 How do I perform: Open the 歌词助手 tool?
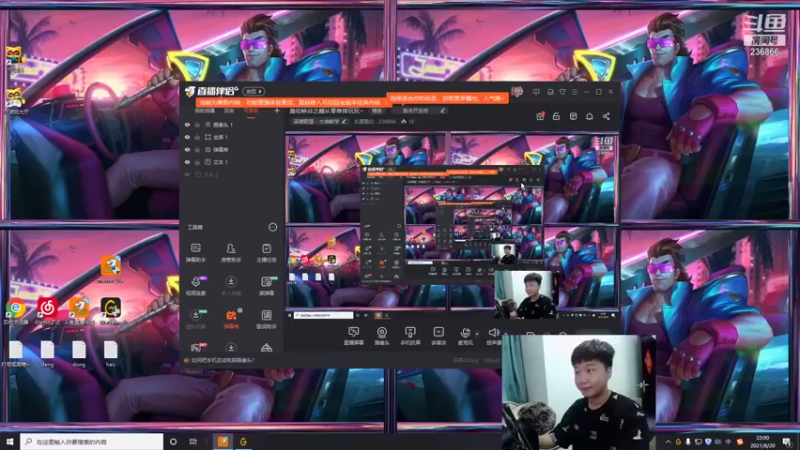pos(266,319)
